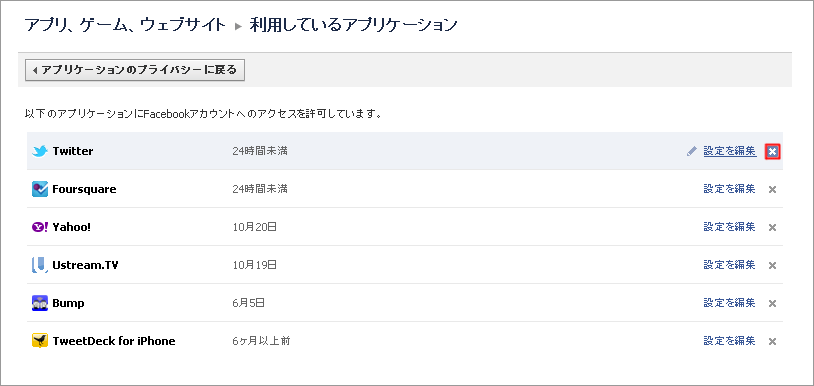Remove the Foursquare application with X
Screen dimensions: 814x386
pyautogui.click(x=772, y=189)
